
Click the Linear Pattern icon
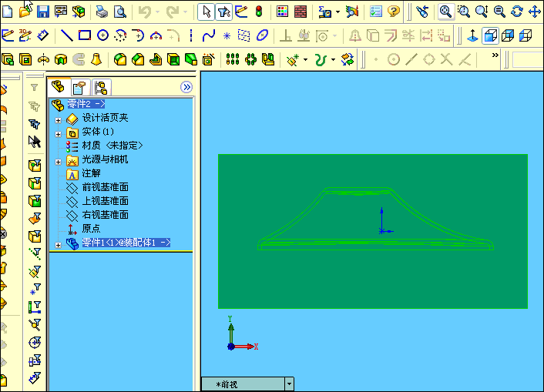pos(233,59)
